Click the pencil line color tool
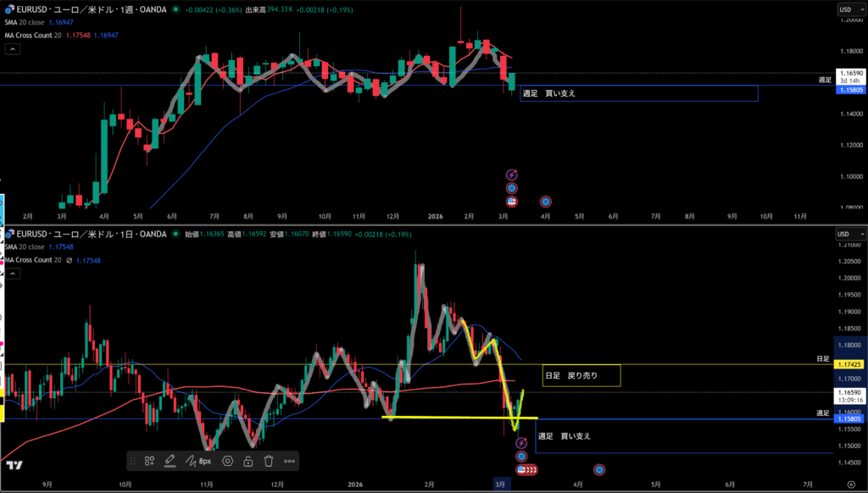This screenshot has height=493, width=868. pos(170,461)
